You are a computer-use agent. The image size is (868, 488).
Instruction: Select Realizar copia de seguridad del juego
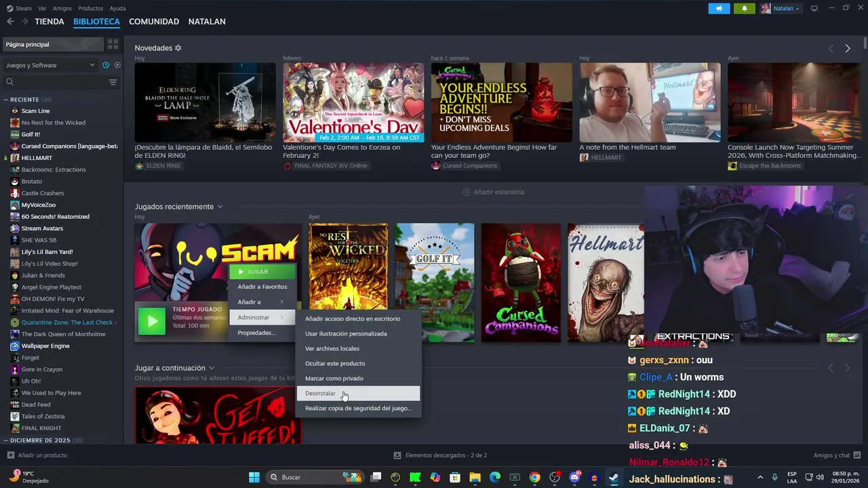pyautogui.click(x=358, y=408)
